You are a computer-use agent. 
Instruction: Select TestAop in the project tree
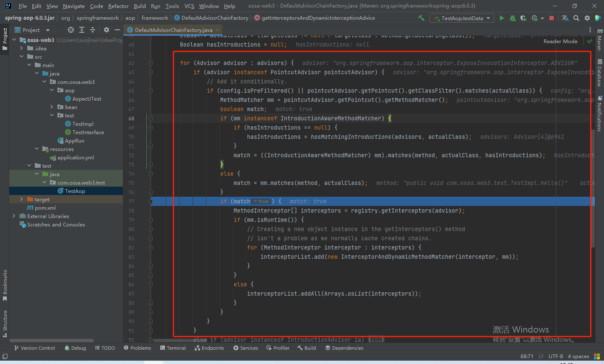point(75,191)
